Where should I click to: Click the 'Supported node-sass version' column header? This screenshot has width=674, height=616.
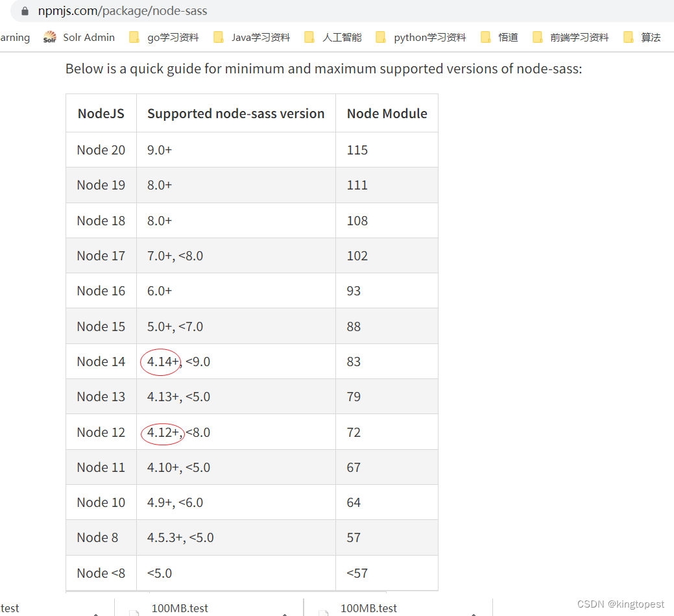click(235, 114)
